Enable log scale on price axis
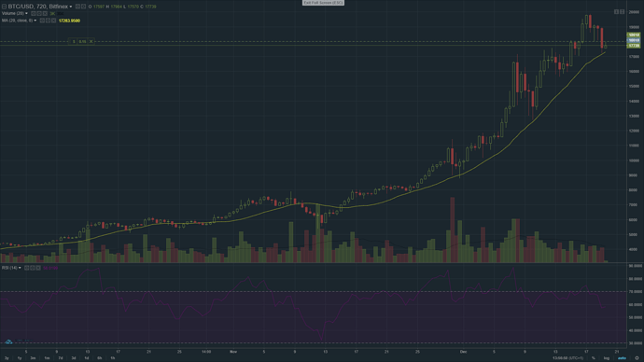The height and width of the screenshot is (362, 644). (607, 358)
